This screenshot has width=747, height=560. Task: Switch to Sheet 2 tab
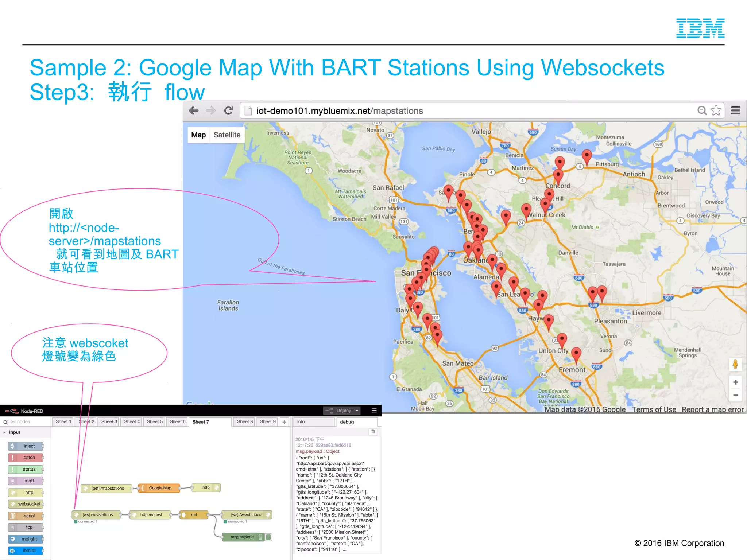click(x=86, y=421)
